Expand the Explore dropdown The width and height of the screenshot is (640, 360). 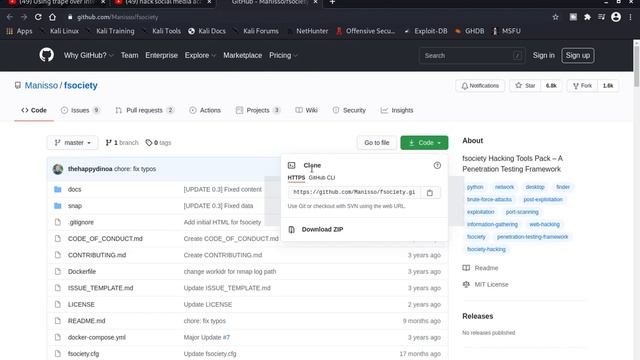tap(200, 55)
